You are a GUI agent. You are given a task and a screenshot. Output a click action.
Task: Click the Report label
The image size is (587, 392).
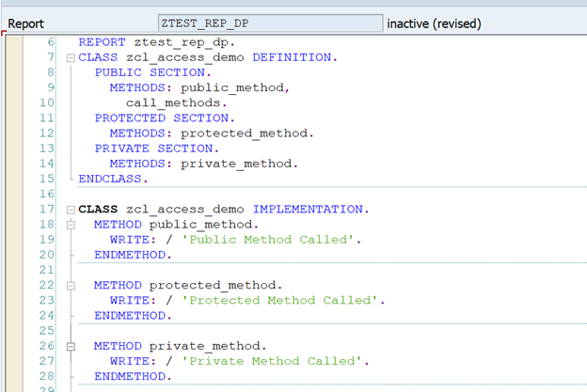[27, 23]
